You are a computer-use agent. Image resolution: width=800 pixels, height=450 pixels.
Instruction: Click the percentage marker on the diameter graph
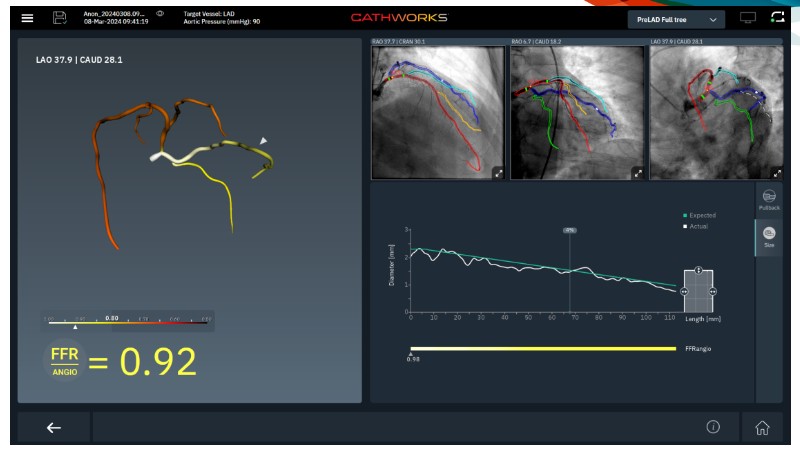point(570,230)
